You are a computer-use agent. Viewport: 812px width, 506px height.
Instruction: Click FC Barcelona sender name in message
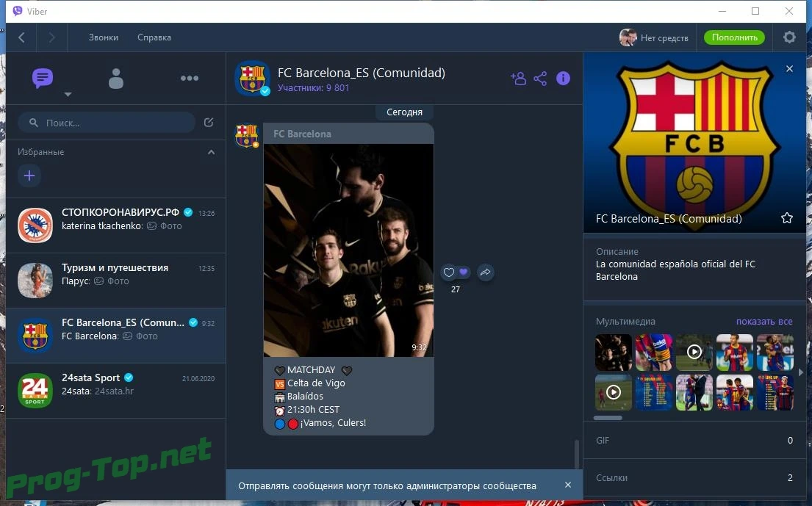[x=302, y=134]
